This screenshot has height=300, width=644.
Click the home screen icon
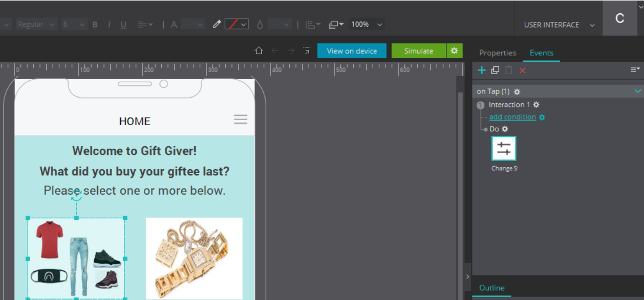tap(259, 51)
